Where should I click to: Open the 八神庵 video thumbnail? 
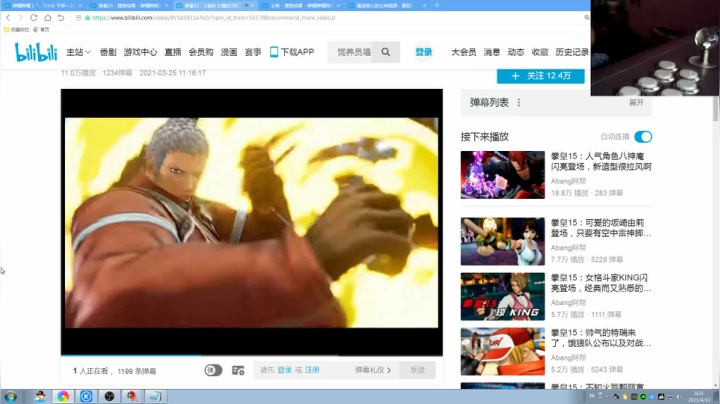pyautogui.click(x=503, y=175)
